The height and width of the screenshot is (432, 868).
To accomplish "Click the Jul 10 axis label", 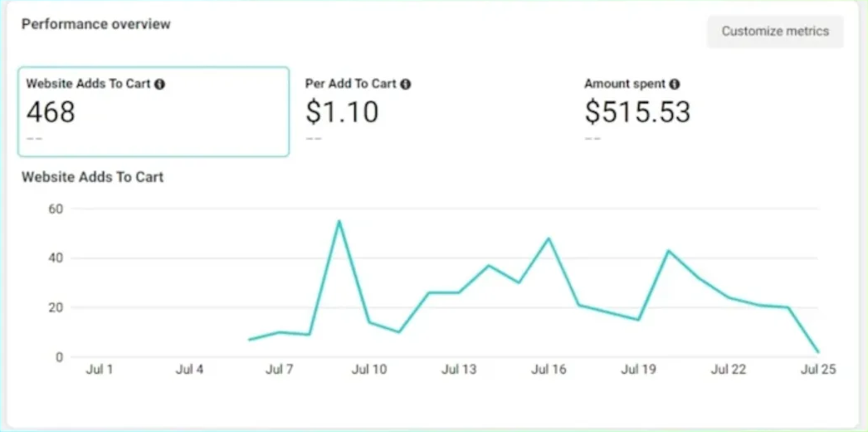I will pos(369,370).
